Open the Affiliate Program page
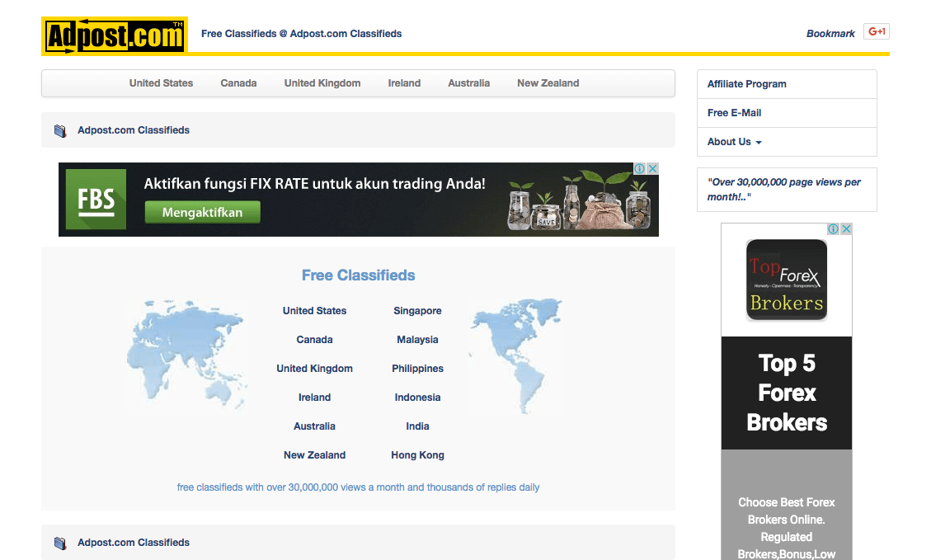This screenshot has width=931, height=560. pos(746,83)
